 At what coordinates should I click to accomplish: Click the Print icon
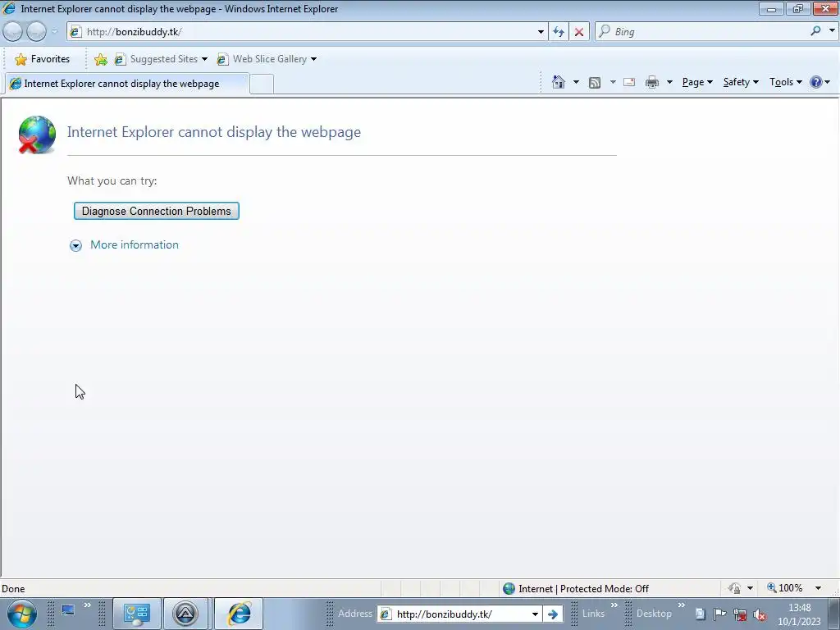tap(652, 82)
